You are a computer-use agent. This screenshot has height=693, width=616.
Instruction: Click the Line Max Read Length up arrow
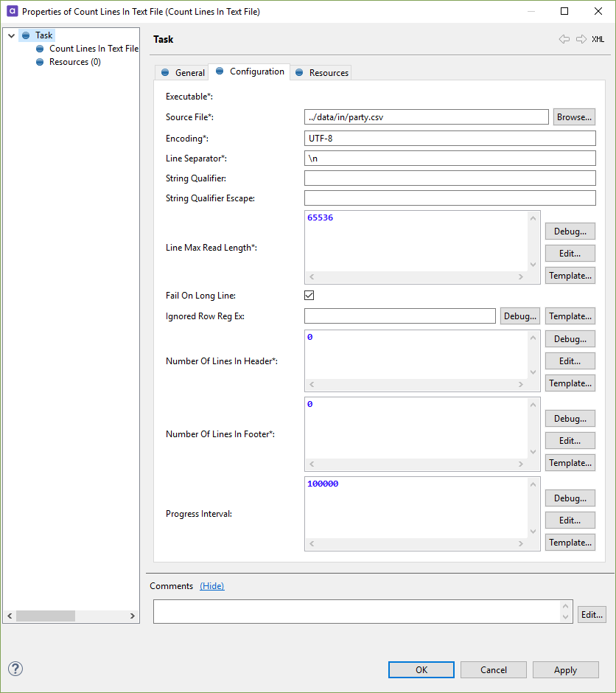(x=534, y=217)
